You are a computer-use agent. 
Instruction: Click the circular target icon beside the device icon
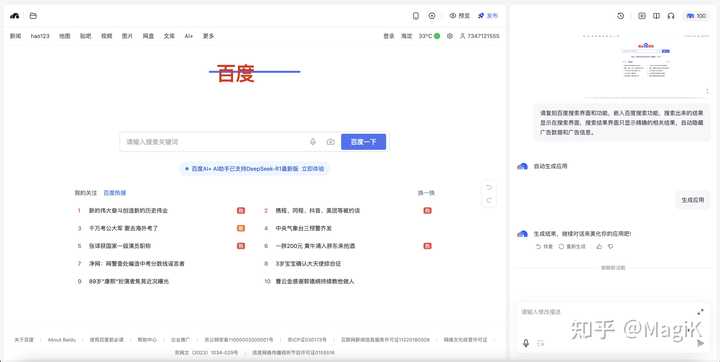[x=432, y=16]
